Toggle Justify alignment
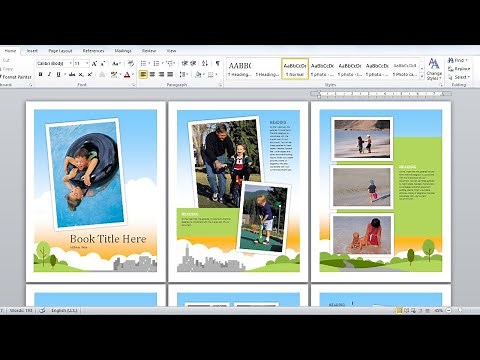The width and height of the screenshot is (480, 360). (x=170, y=74)
